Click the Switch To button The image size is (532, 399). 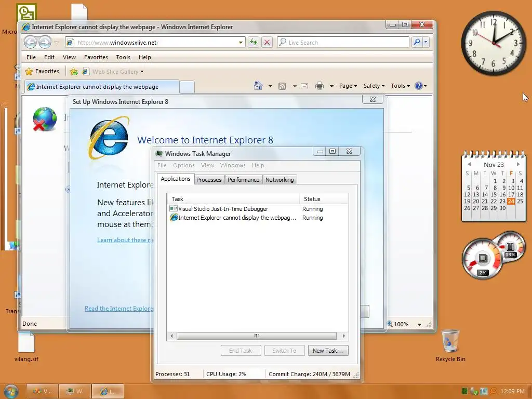[284, 351]
